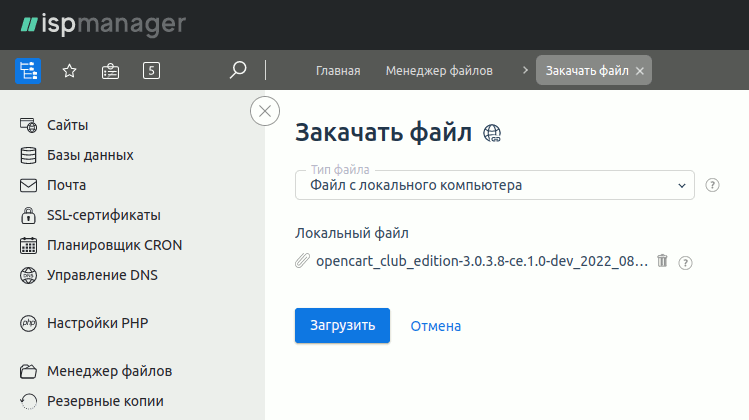Click the Базы данных database icon
This screenshot has height=420, width=749.
point(28,155)
